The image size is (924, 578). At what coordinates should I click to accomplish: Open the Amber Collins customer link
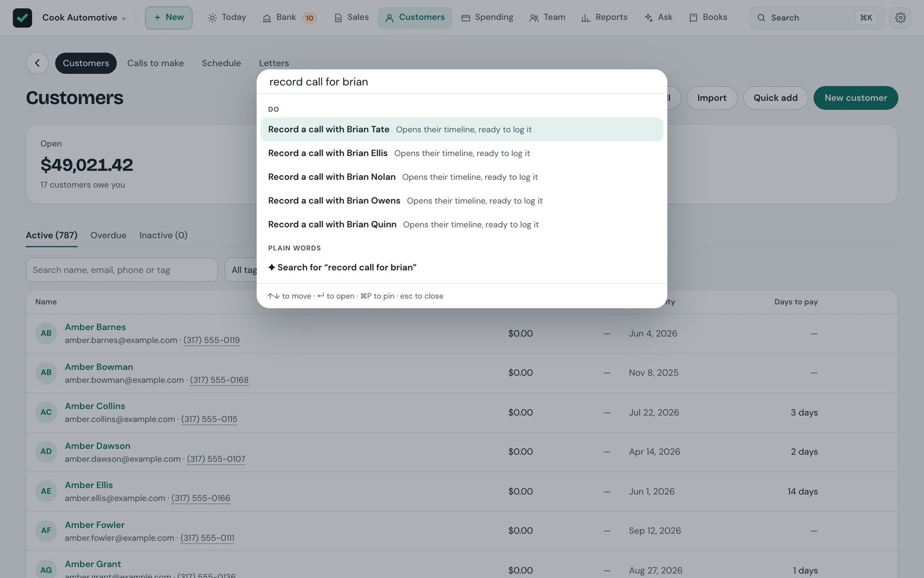[x=95, y=406]
